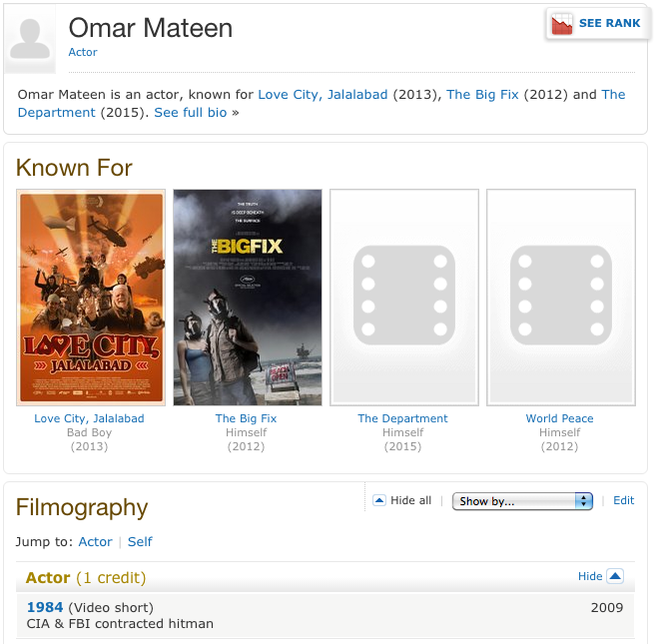This screenshot has height=644, width=655.
Task: Open The Big Fix movie poster
Action: click(x=248, y=298)
